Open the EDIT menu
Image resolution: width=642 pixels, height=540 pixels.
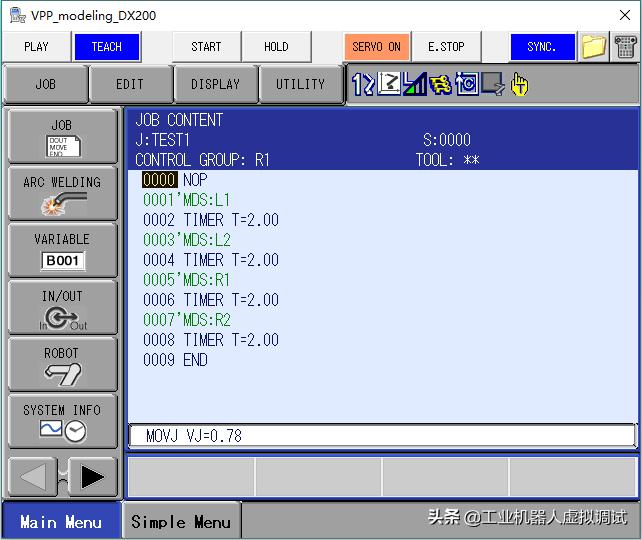pyautogui.click(x=130, y=84)
